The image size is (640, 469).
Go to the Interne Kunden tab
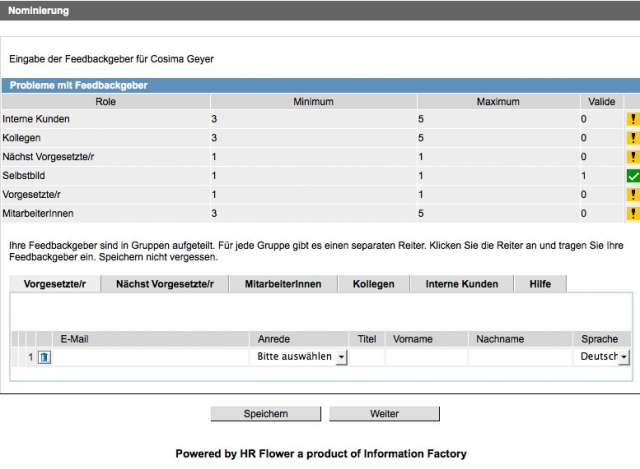point(461,284)
